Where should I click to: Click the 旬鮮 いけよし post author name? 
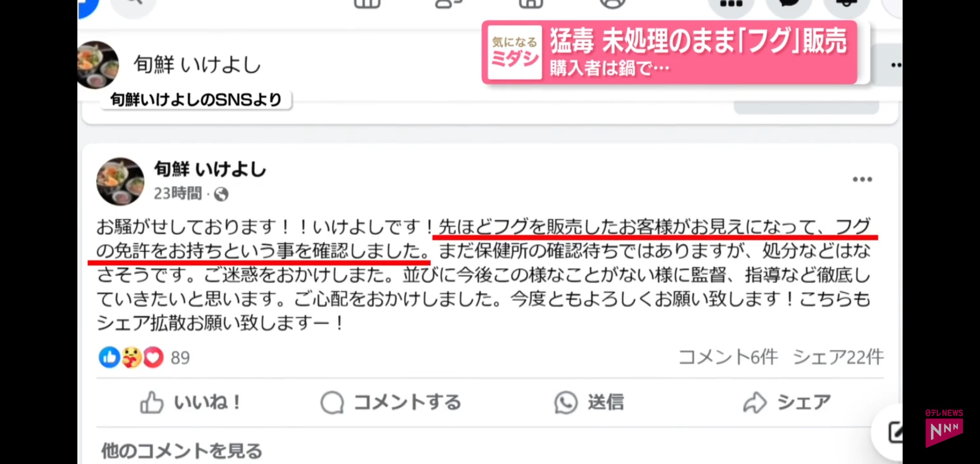pyautogui.click(x=210, y=169)
